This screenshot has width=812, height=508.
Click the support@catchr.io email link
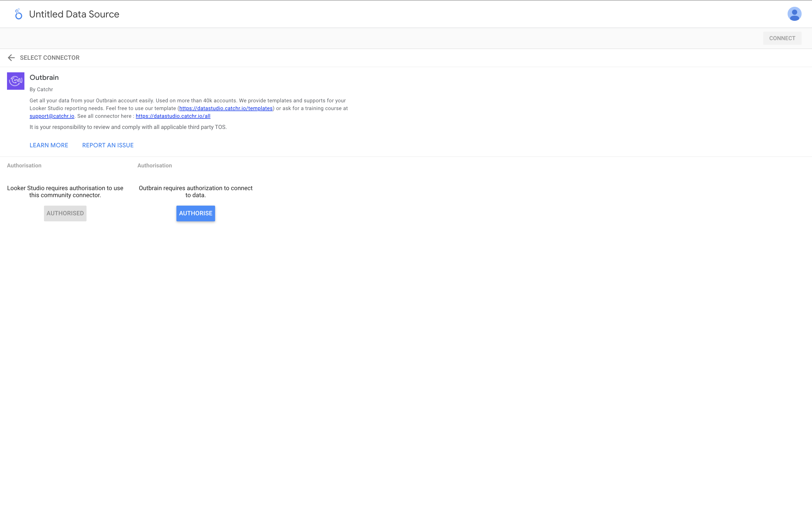[52, 116]
